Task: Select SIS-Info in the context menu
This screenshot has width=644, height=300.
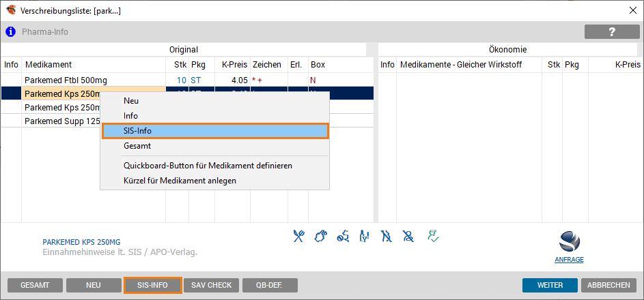Action: click(215, 131)
